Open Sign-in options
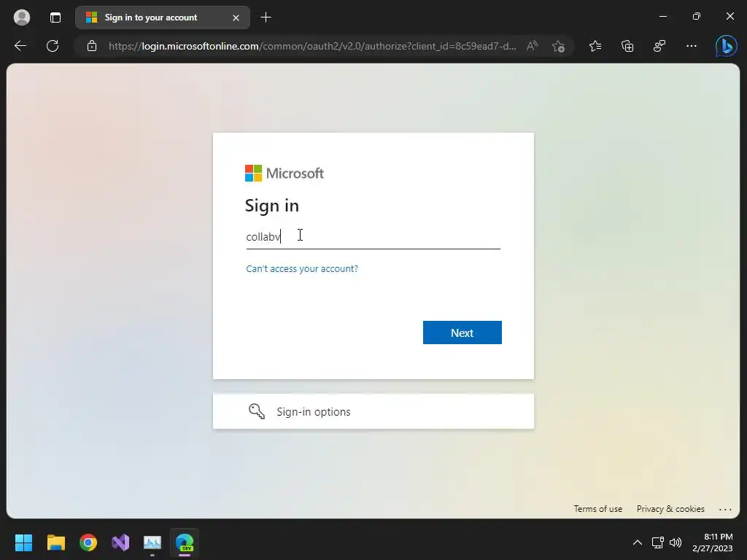 (373, 411)
